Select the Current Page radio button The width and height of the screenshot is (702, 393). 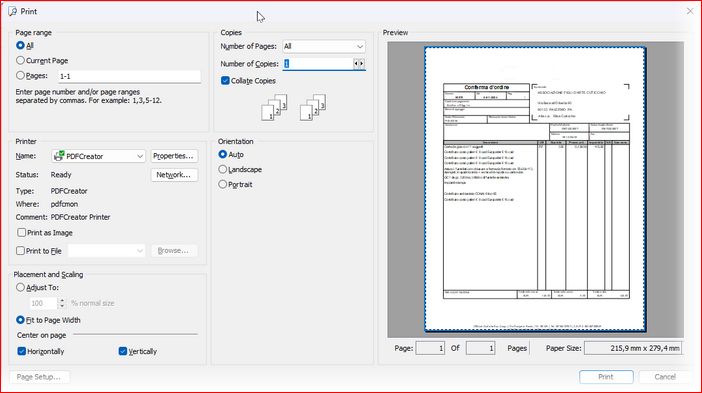pos(20,60)
